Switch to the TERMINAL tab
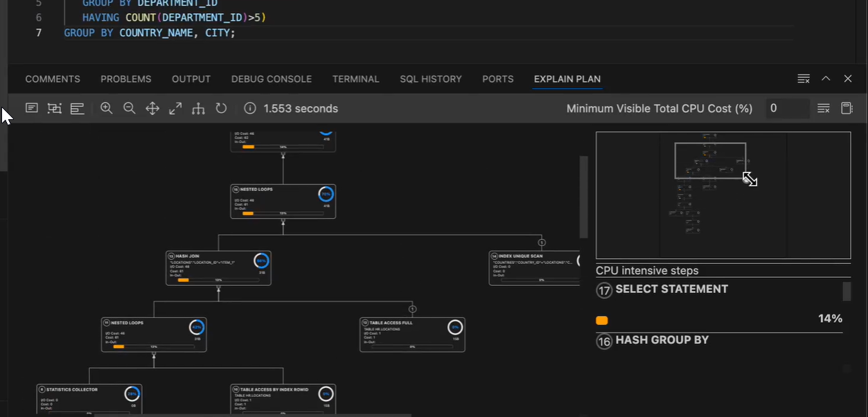Screen dimensions: 868x417 click(355, 79)
